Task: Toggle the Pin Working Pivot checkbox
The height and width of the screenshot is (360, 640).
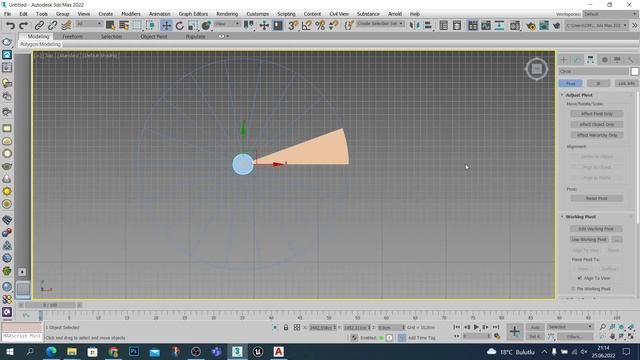Action: (573, 289)
